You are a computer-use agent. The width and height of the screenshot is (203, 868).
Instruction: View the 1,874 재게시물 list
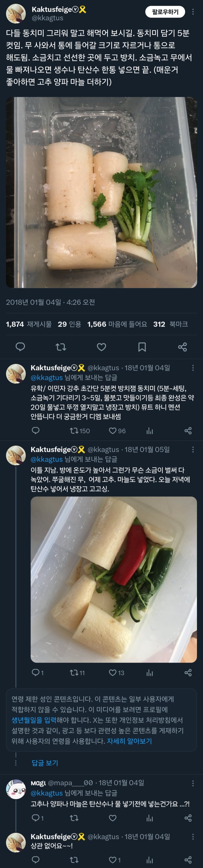tap(29, 324)
